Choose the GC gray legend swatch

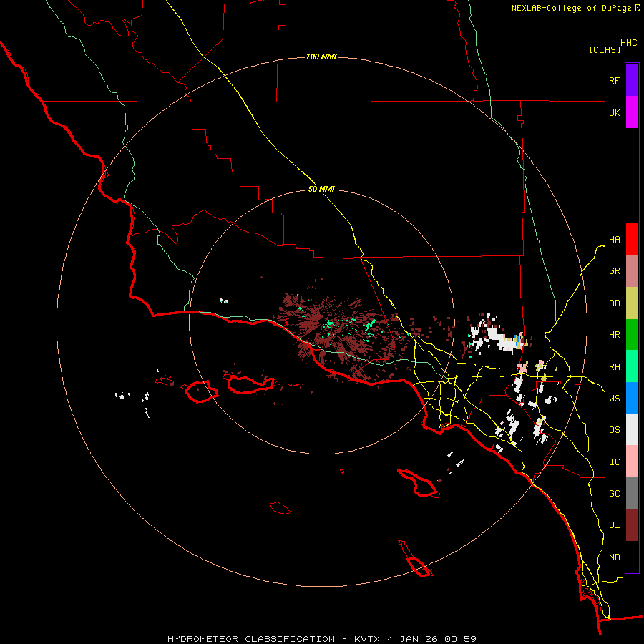point(632,493)
